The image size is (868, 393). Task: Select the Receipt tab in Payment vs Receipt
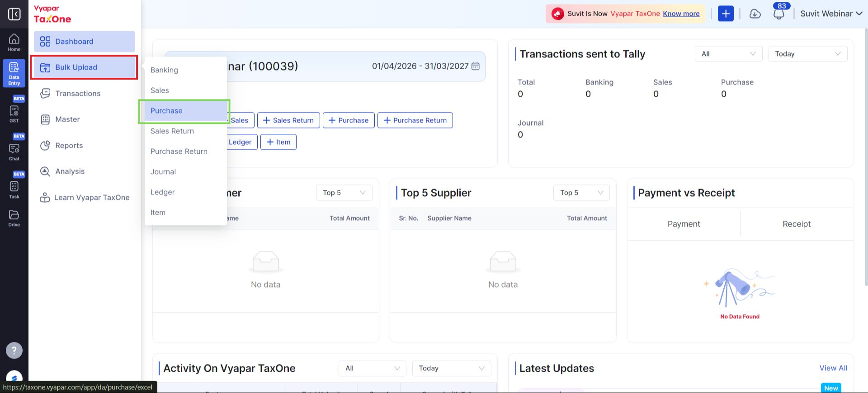(x=797, y=224)
